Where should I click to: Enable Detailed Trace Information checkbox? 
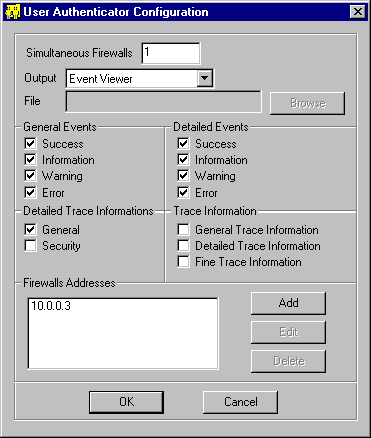click(x=183, y=246)
